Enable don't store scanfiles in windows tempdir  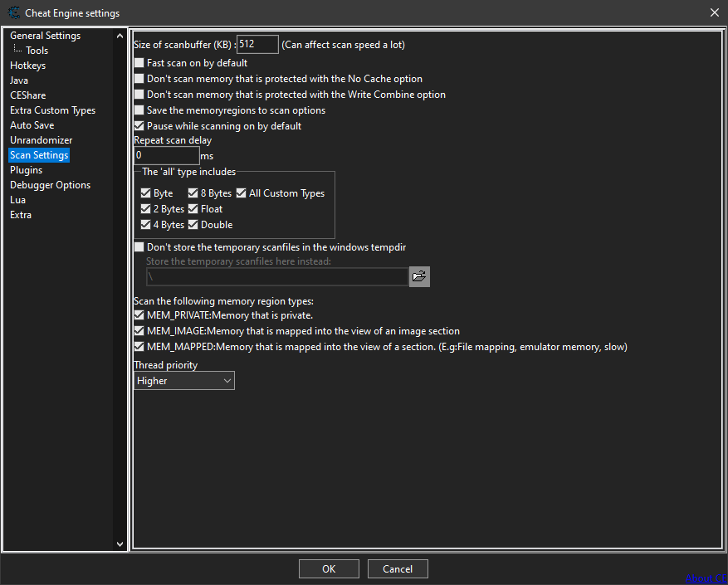[139, 247]
